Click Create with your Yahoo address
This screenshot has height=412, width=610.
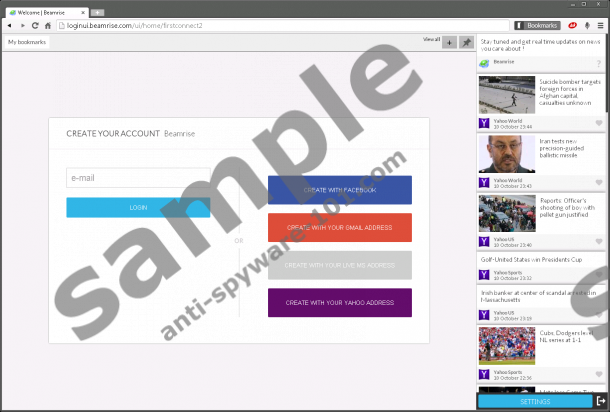[x=340, y=302]
